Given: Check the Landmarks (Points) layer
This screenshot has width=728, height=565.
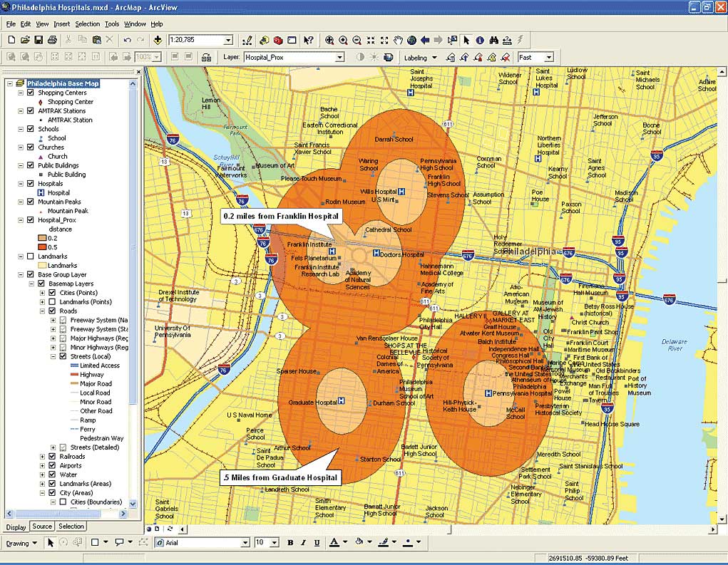Looking at the screenshot, I should coord(53,302).
